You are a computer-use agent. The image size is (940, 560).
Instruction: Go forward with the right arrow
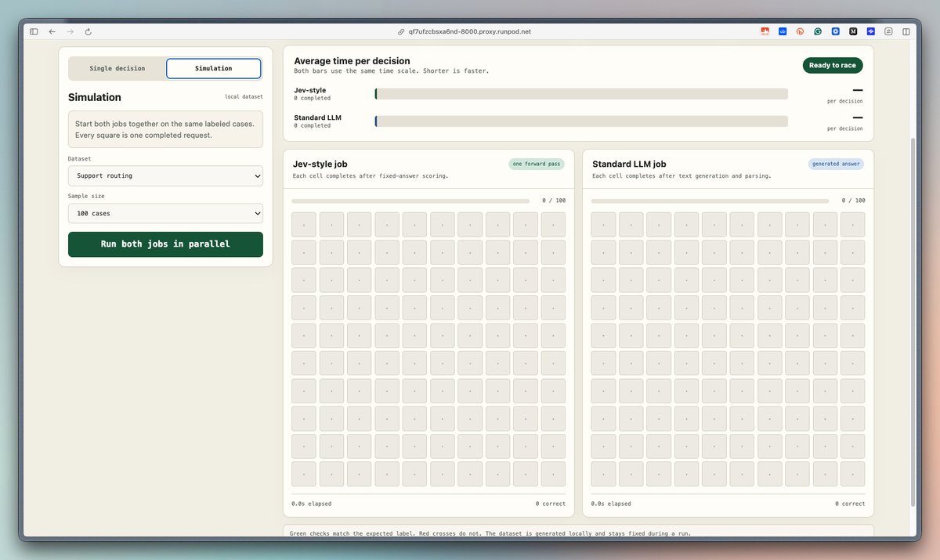pos(70,31)
